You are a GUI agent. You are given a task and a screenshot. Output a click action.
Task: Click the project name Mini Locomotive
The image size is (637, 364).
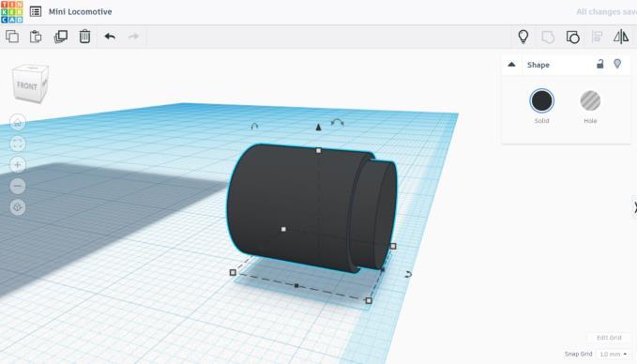click(81, 12)
